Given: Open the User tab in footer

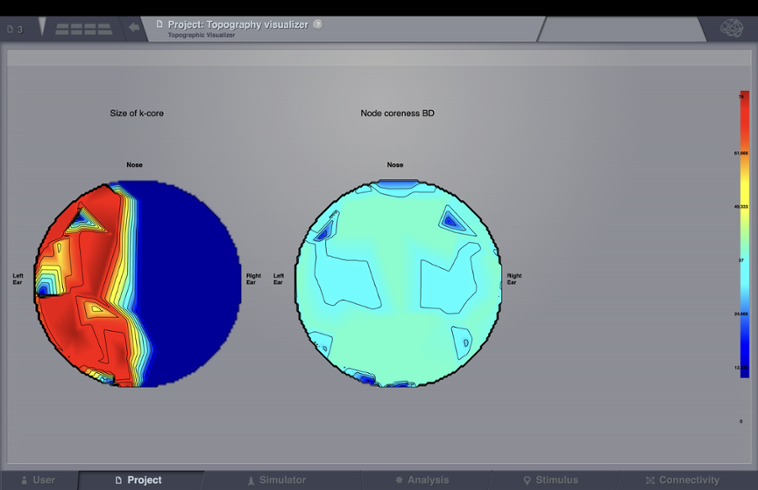Looking at the screenshot, I should [38, 480].
